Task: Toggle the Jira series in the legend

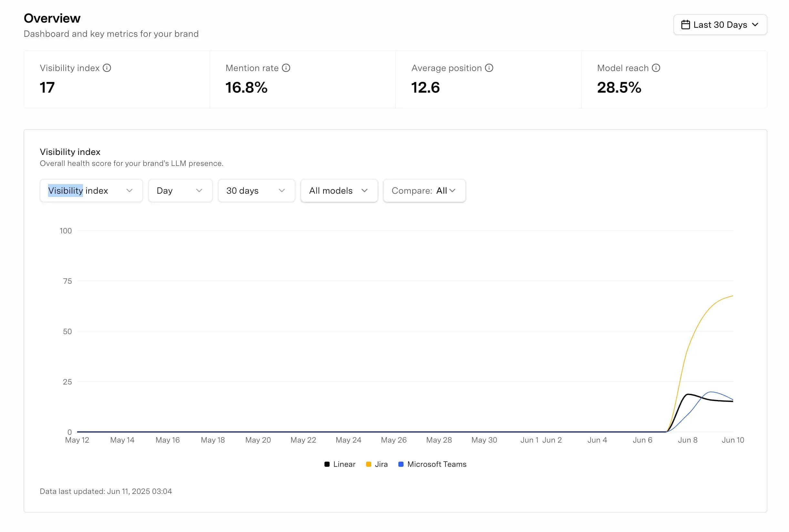Action: (x=376, y=464)
